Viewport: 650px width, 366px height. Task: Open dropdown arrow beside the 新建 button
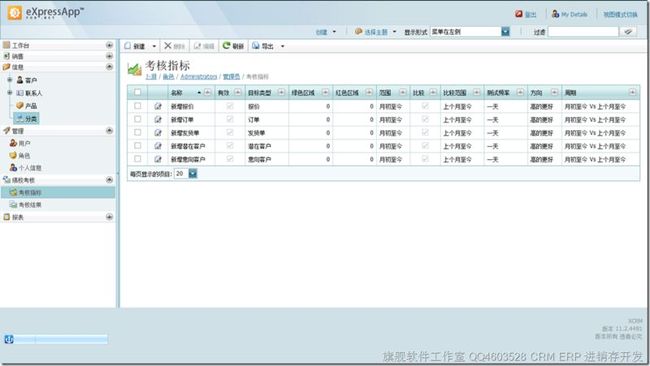pyautogui.click(x=154, y=46)
